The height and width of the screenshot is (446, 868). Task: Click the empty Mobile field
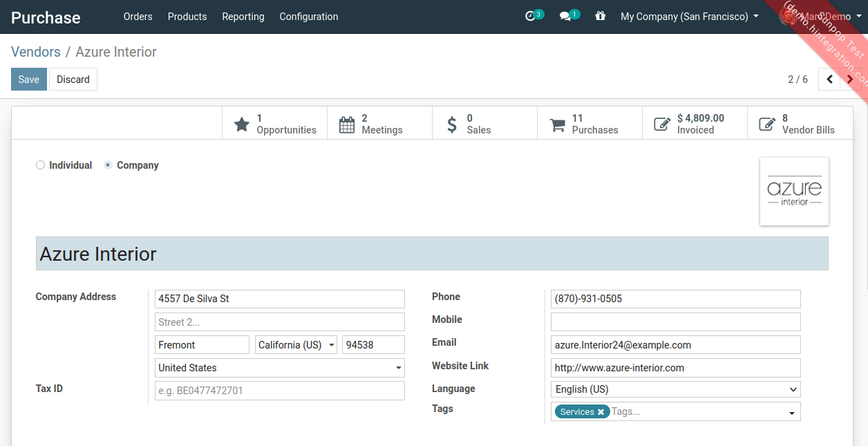[x=676, y=322]
